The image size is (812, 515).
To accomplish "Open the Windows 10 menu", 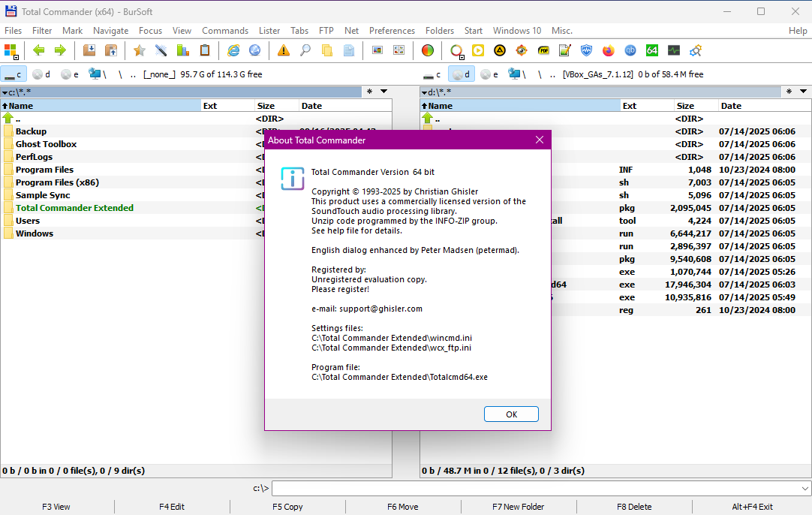I will click(x=517, y=31).
